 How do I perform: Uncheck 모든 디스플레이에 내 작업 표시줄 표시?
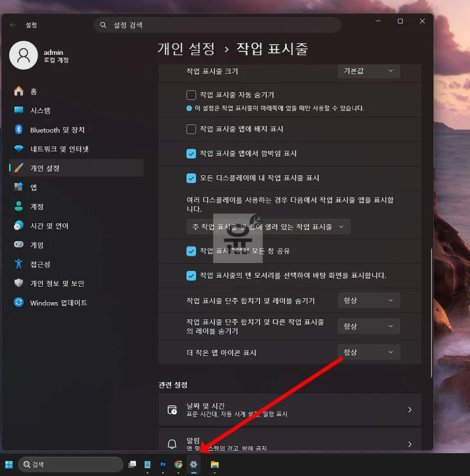191,178
